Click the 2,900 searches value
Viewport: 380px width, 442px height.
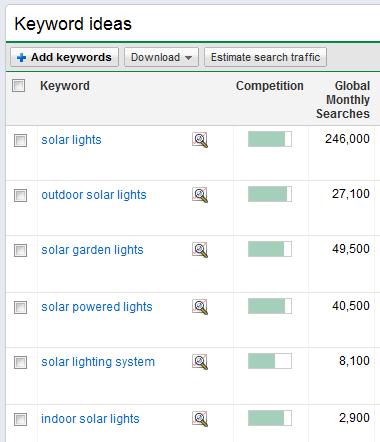354,418
